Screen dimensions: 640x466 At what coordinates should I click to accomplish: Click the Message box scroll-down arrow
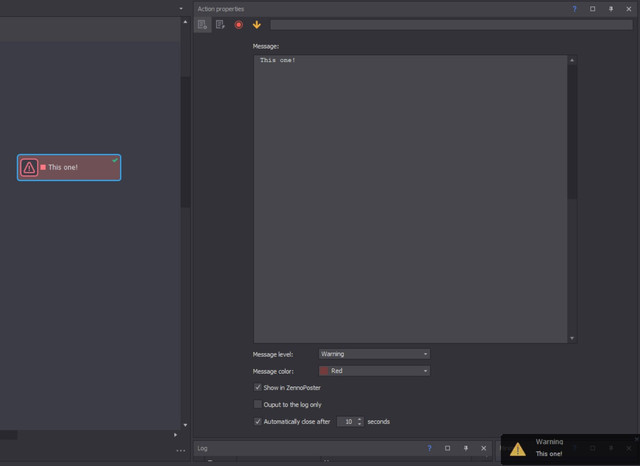(572, 338)
